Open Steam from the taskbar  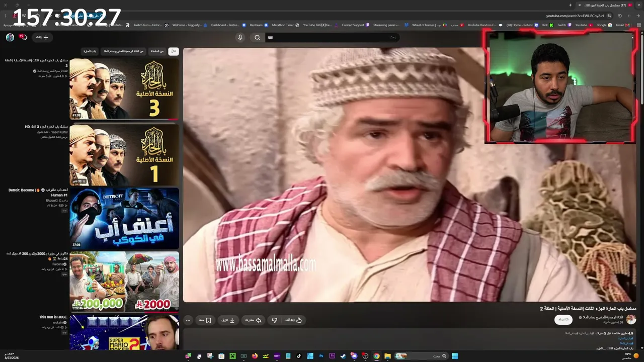coord(343,356)
